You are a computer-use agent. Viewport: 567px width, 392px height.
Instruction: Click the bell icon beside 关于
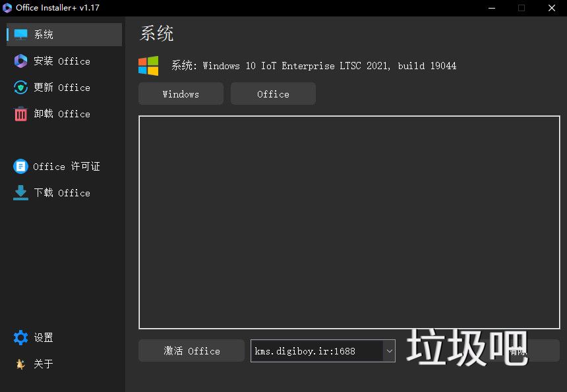[x=20, y=364]
